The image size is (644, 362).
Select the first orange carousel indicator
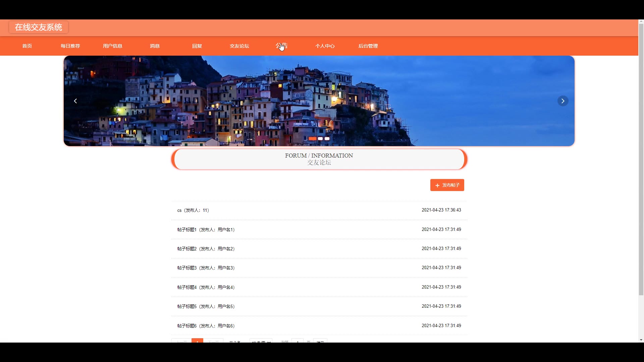click(313, 138)
